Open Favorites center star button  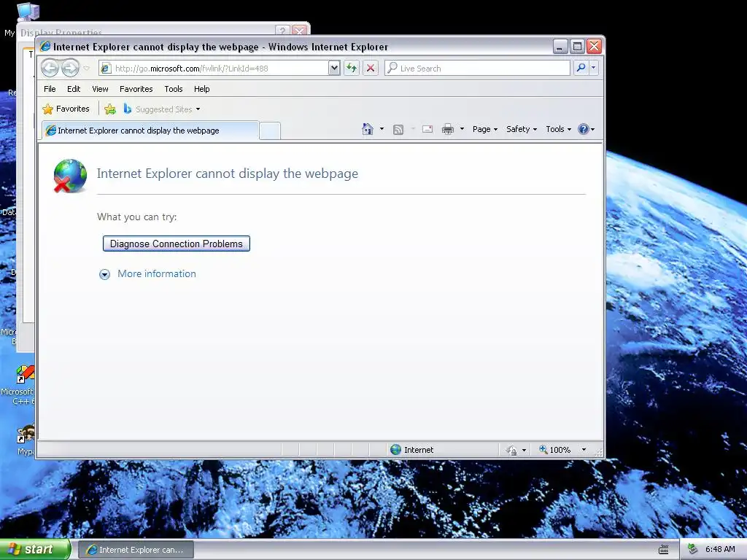click(x=66, y=109)
